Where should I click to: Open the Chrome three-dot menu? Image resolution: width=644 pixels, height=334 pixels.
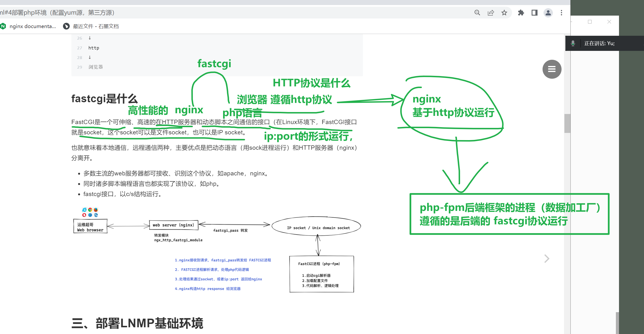click(x=561, y=12)
